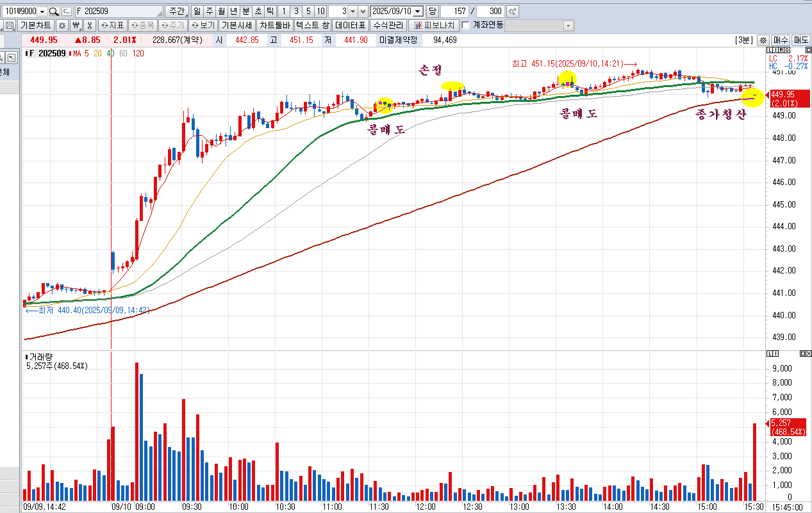Screen dimensions: 812x513
Task: Click the I box above the price axis
Action: 776,50
